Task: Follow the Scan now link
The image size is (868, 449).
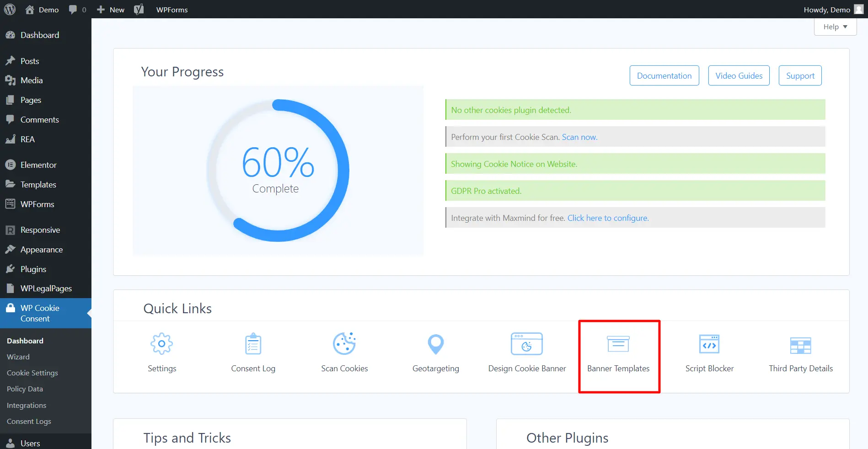Action: [x=579, y=137]
